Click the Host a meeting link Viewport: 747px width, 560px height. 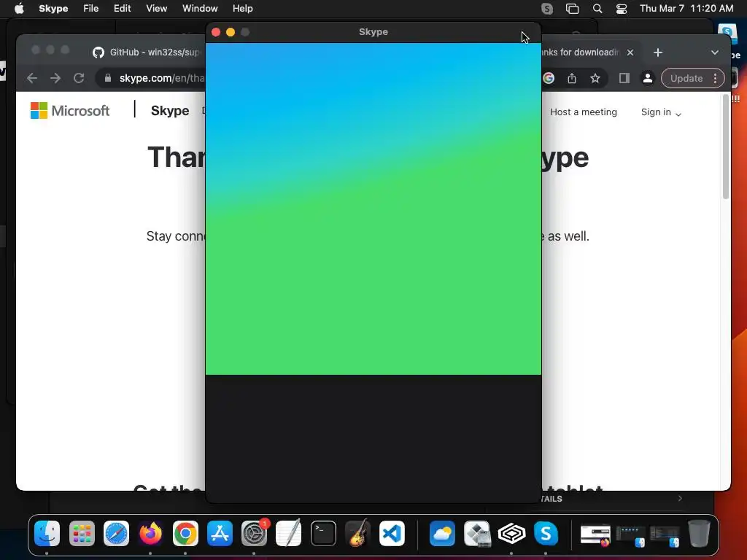584,112
